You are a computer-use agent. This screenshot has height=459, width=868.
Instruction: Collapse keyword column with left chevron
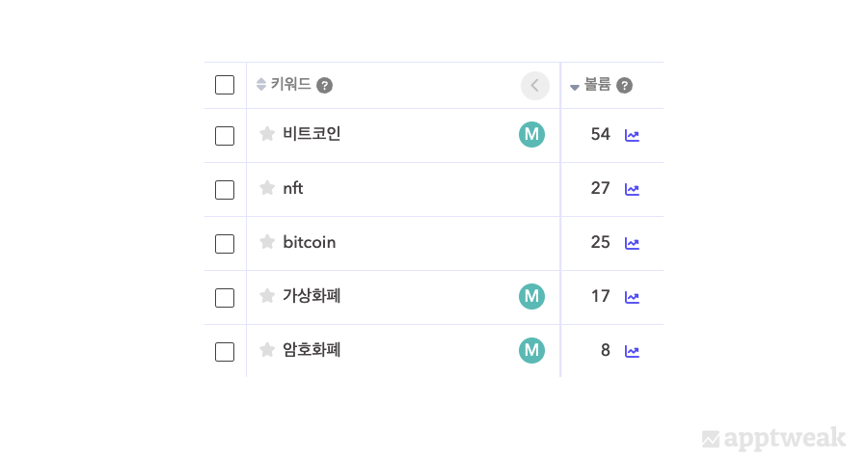534,86
